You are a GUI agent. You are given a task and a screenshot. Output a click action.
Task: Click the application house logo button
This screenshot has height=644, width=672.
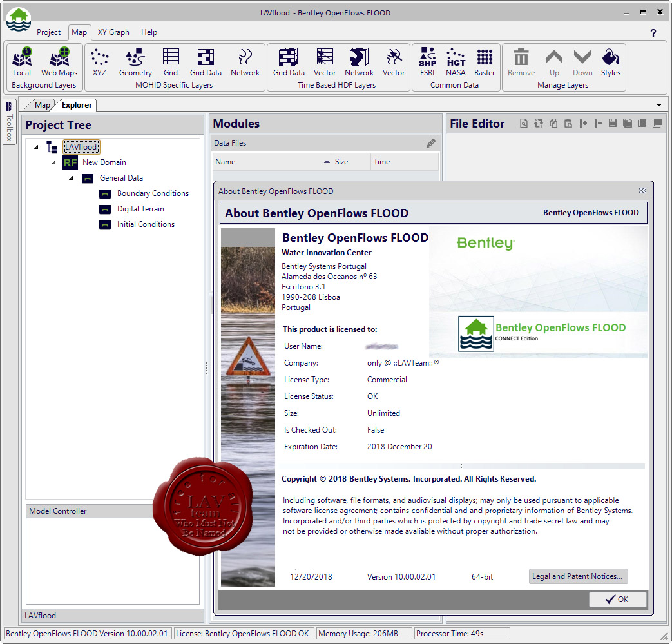pos(19,19)
